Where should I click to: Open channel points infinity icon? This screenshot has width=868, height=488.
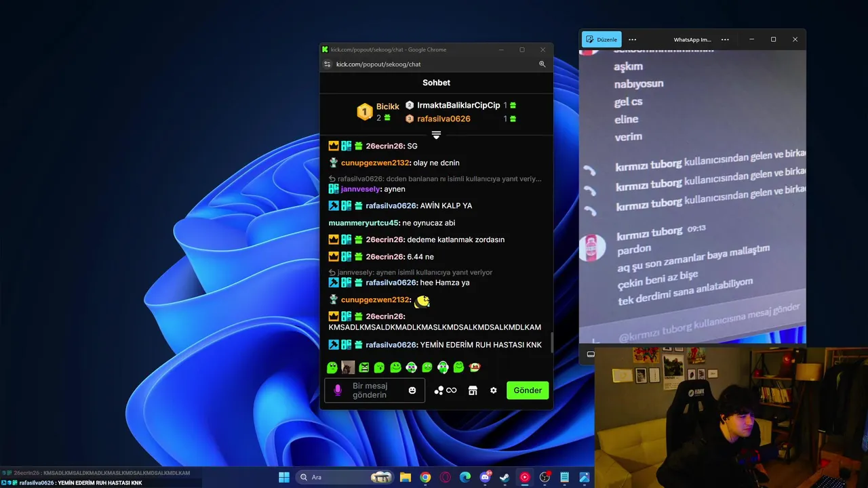click(446, 390)
